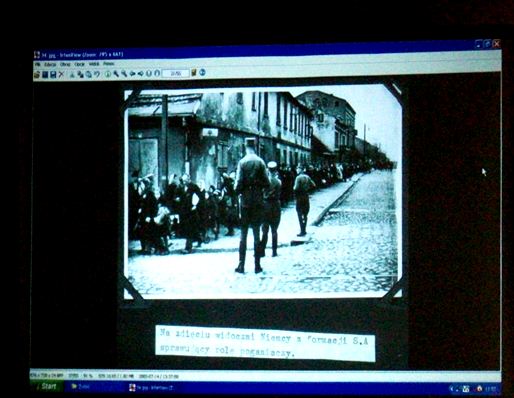Click the Windows Start button
The width and height of the screenshot is (514, 398).
pos(47,387)
